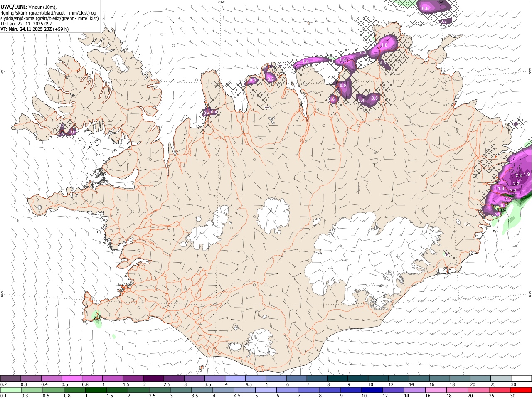This screenshot has width=532, height=399.
Task: Pick the snow legend swatch between 1.5 and 2
Action: tap(133, 378)
